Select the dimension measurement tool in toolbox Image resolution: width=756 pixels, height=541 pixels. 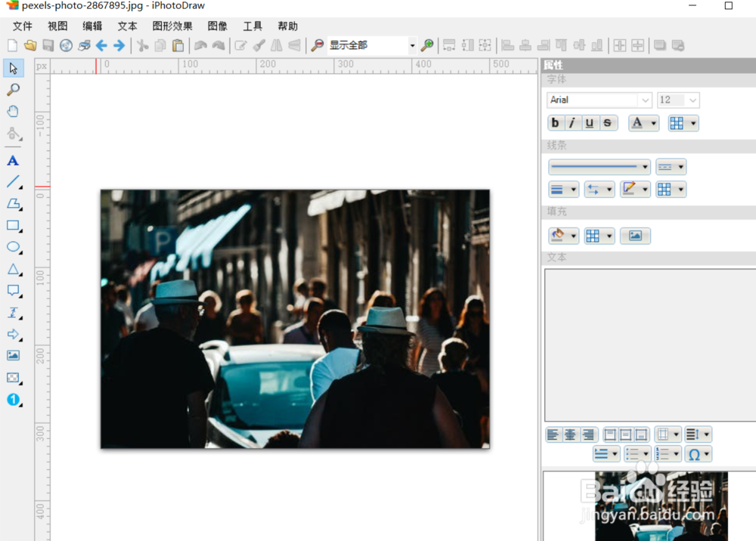13,313
